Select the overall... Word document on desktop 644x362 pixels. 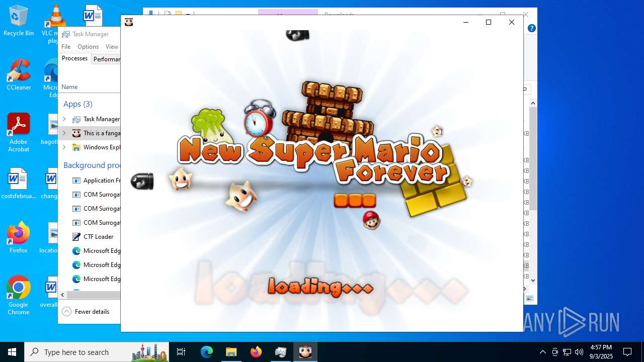pos(50,293)
